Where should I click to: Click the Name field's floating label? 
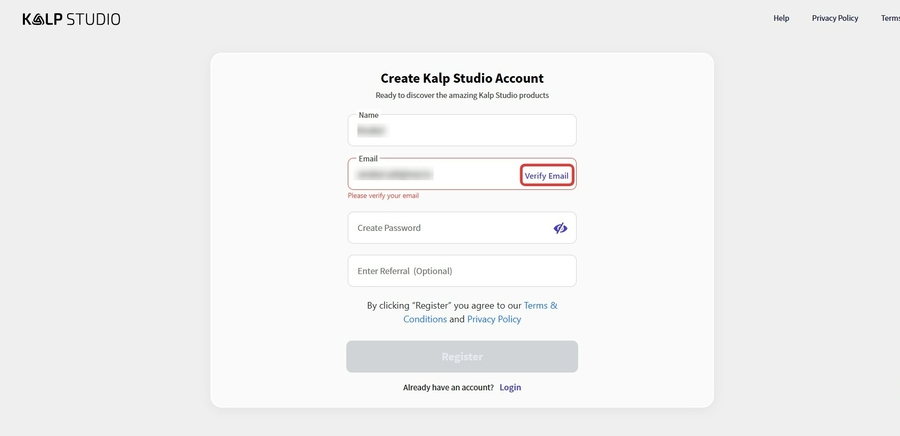click(x=368, y=115)
